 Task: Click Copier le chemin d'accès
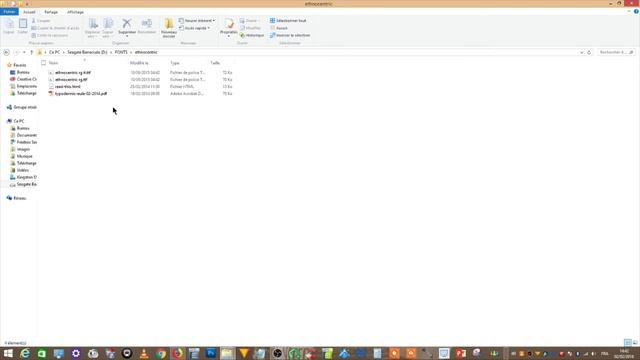(55, 28)
